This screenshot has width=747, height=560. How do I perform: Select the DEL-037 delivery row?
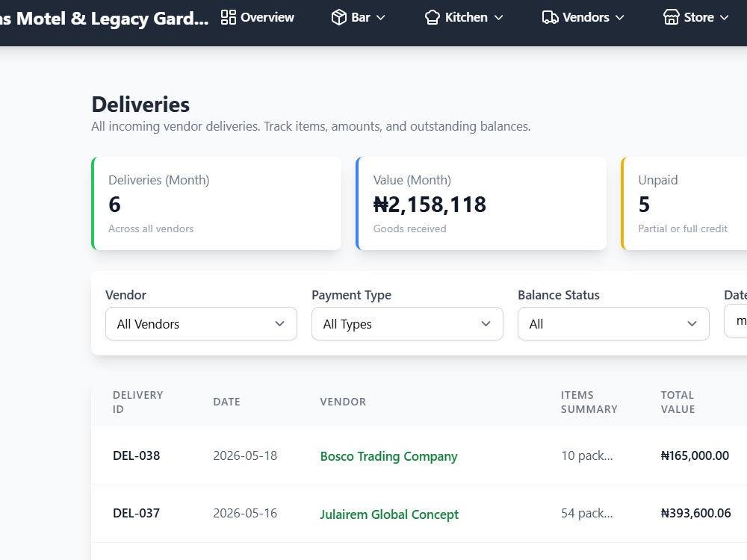point(419,514)
